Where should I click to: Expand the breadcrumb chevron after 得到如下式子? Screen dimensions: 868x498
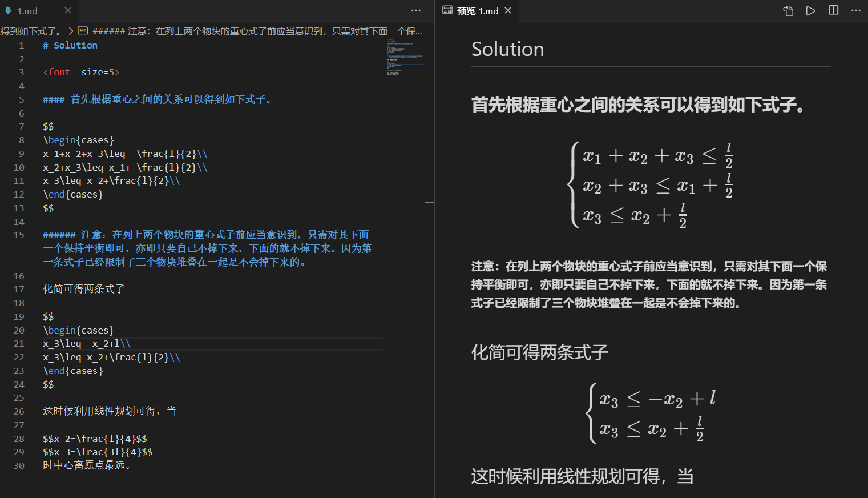tap(70, 31)
